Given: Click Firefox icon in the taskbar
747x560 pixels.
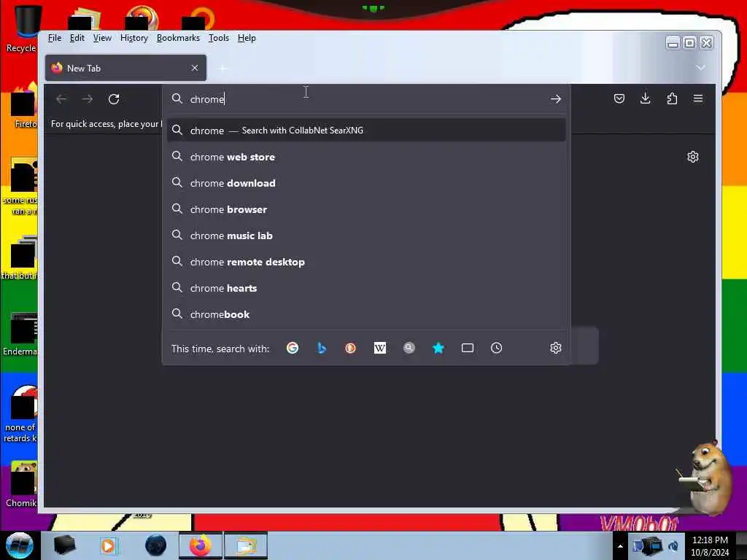Looking at the screenshot, I should pyautogui.click(x=201, y=545).
